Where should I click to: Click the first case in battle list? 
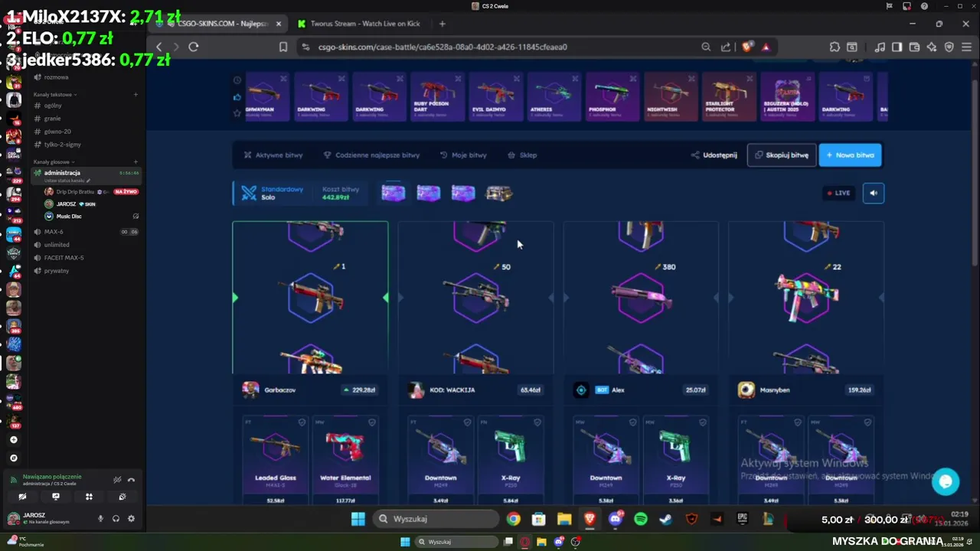click(393, 193)
